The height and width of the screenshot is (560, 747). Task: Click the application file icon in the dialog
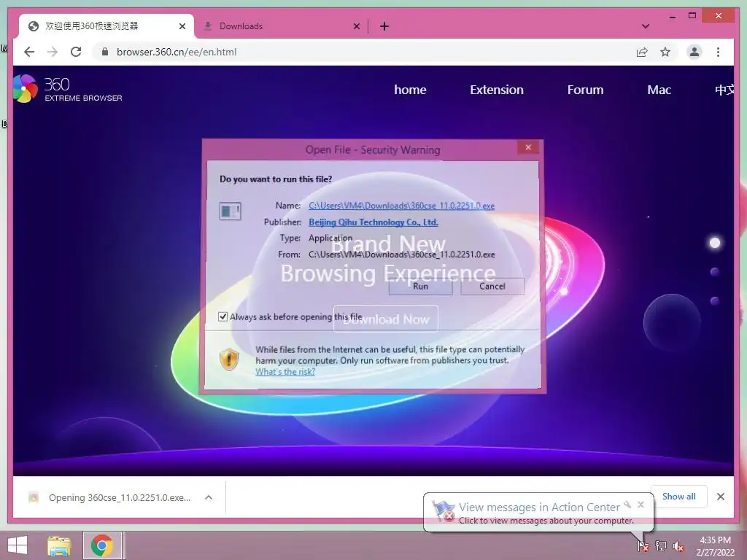click(230, 211)
